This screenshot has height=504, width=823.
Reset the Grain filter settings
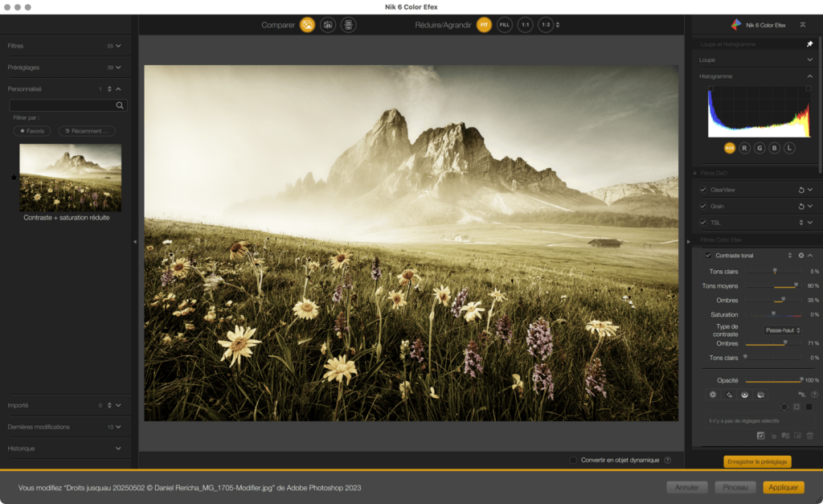coord(801,207)
